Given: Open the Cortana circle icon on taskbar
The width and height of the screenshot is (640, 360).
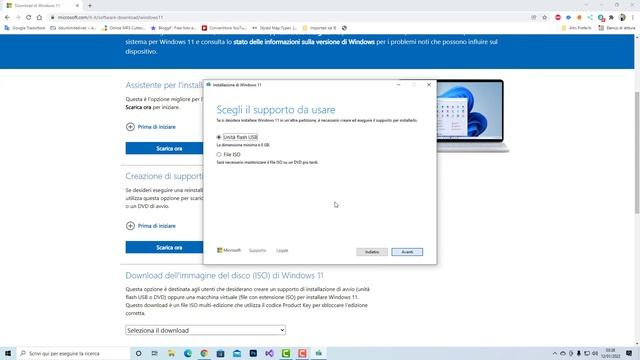Looking at the screenshot, I should click(138, 353).
